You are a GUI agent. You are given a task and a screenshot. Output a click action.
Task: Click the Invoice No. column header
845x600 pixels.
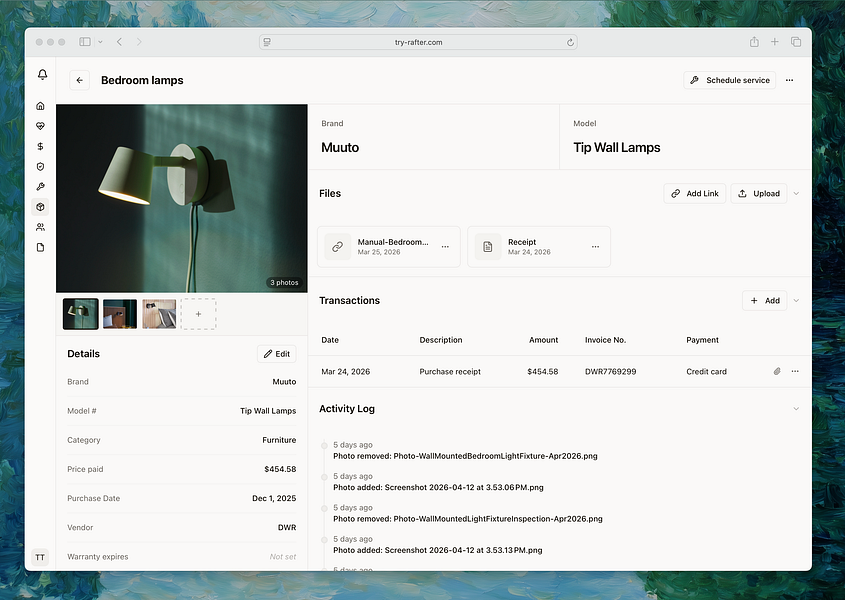coord(605,340)
